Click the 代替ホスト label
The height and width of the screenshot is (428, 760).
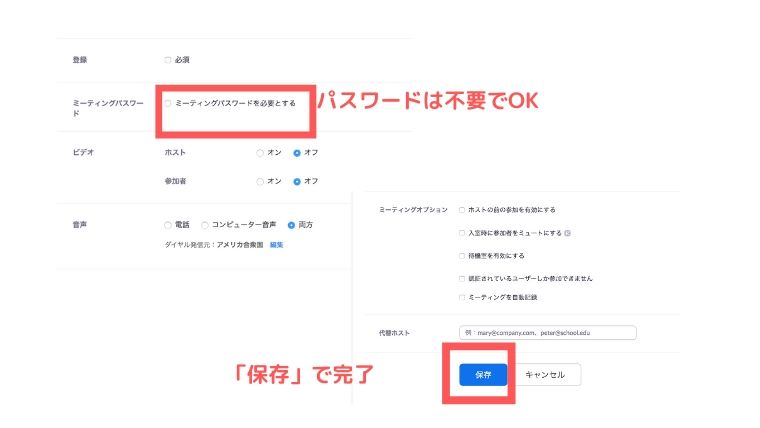tap(394, 333)
